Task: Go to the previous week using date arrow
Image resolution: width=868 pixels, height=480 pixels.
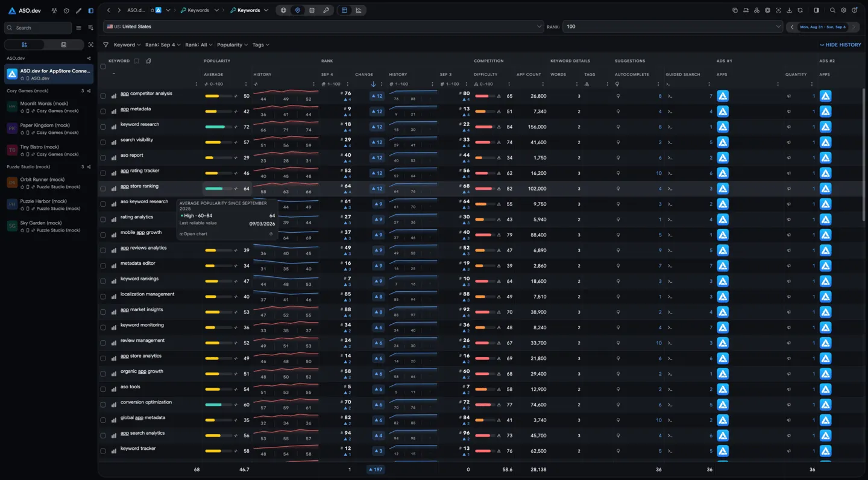Action: click(792, 27)
